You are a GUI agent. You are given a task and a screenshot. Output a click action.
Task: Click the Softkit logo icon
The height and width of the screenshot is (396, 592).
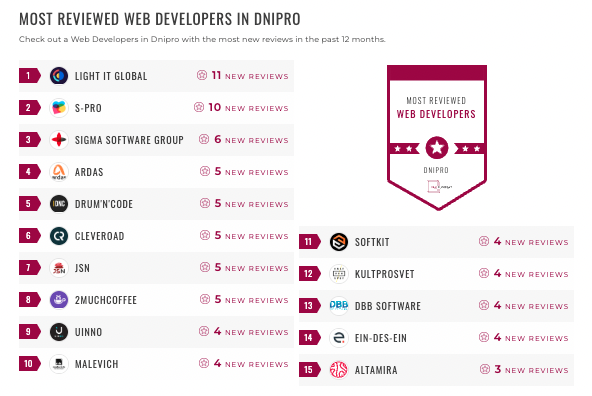click(339, 242)
